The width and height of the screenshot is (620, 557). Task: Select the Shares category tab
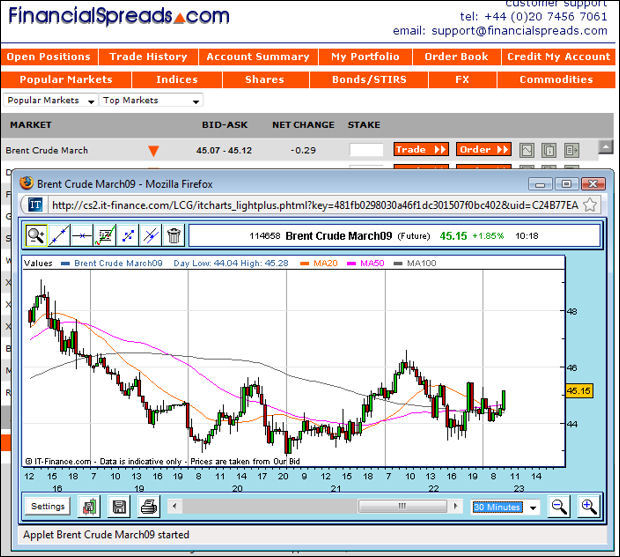265,80
